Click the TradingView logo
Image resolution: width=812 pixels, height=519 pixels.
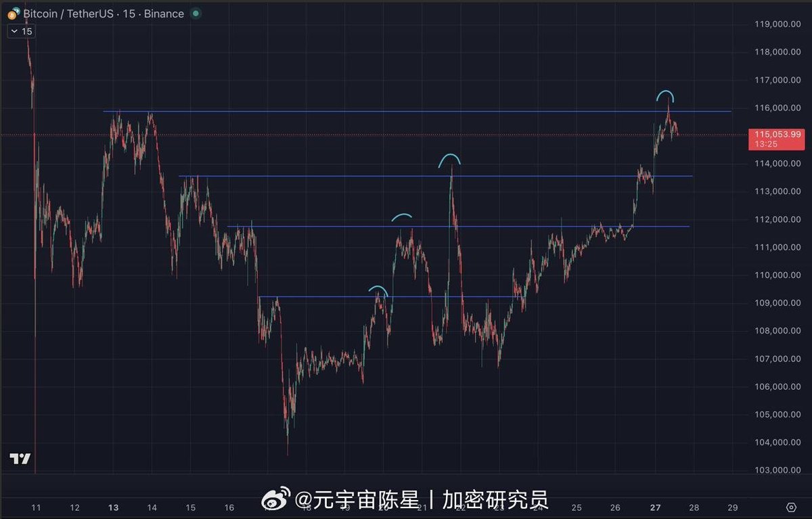pos(20,458)
